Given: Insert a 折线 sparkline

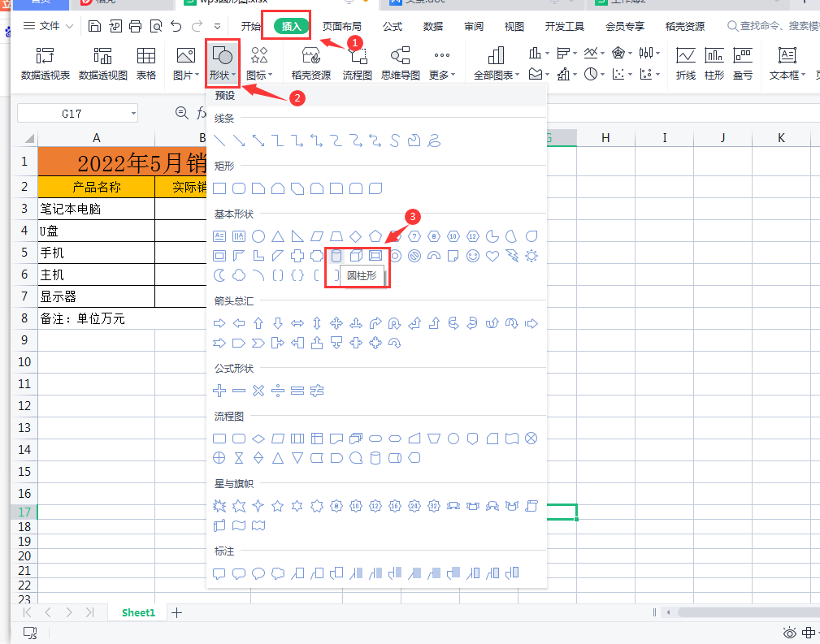Looking at the screenshot, I should (x=686, y=64).
